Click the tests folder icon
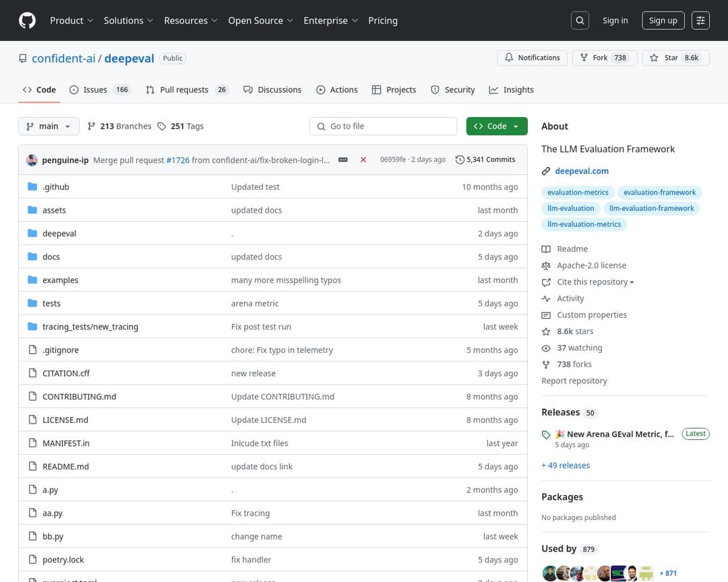 (32, 303)
